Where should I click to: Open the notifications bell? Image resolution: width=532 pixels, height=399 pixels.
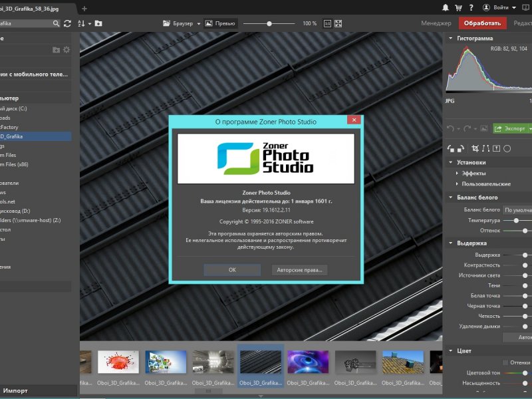(446, 8)
